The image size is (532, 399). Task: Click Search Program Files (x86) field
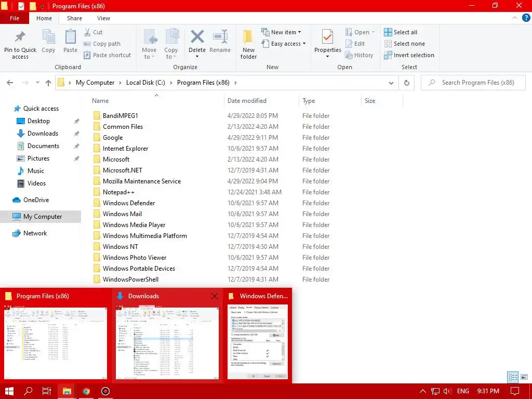click(x=473, y=83)
